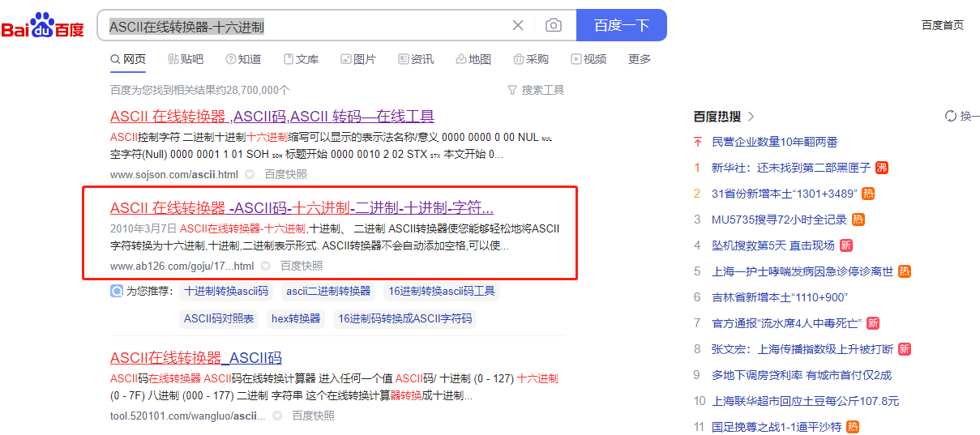Open camera image search icon

click(x=554, y=26)
